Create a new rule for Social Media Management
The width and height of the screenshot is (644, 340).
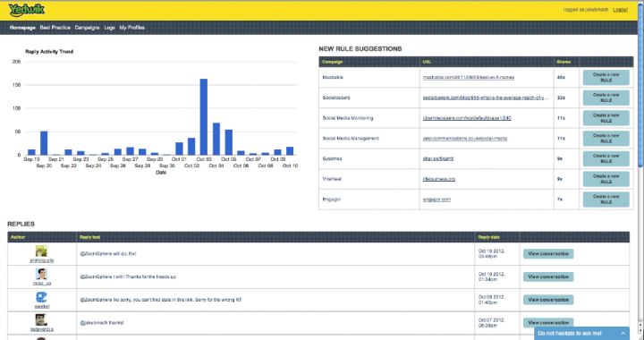point(606,139)
